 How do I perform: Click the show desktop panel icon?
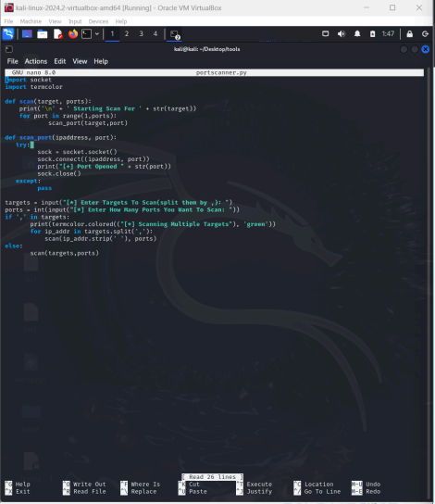point(27,33)
